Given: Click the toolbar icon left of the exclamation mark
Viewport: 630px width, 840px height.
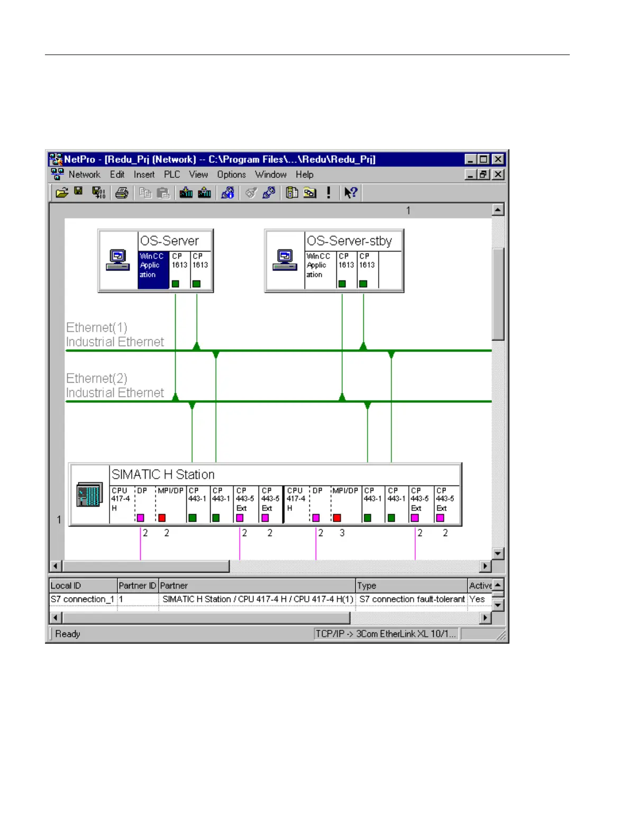Looking at the screenshot, I should [x=311, y=193].
